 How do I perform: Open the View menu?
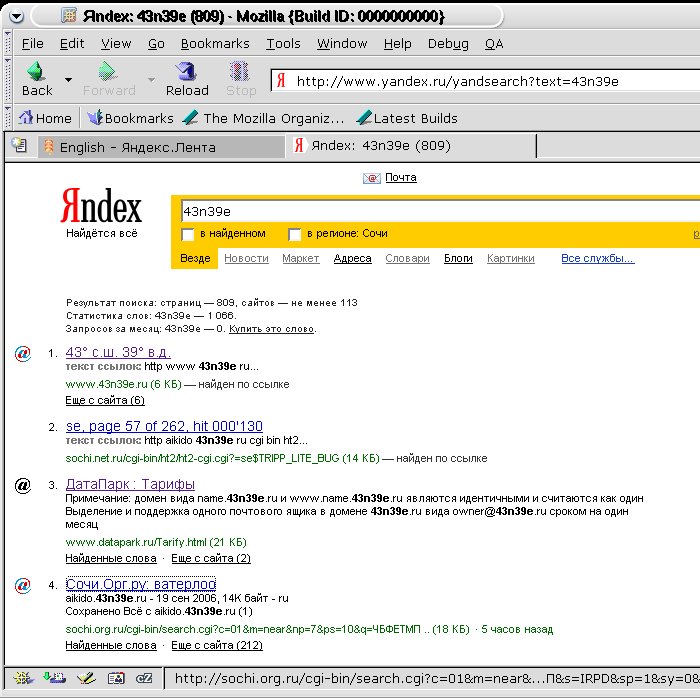coord(116,44)
